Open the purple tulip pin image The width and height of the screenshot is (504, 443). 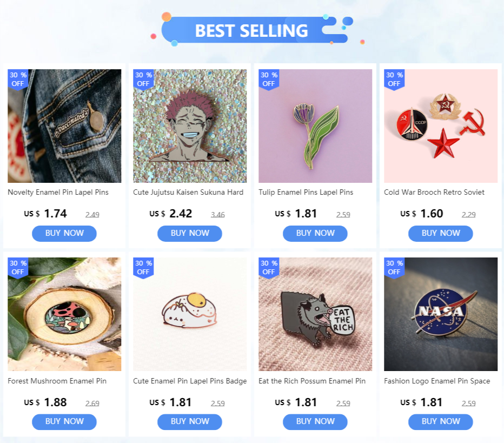[315, 125]
